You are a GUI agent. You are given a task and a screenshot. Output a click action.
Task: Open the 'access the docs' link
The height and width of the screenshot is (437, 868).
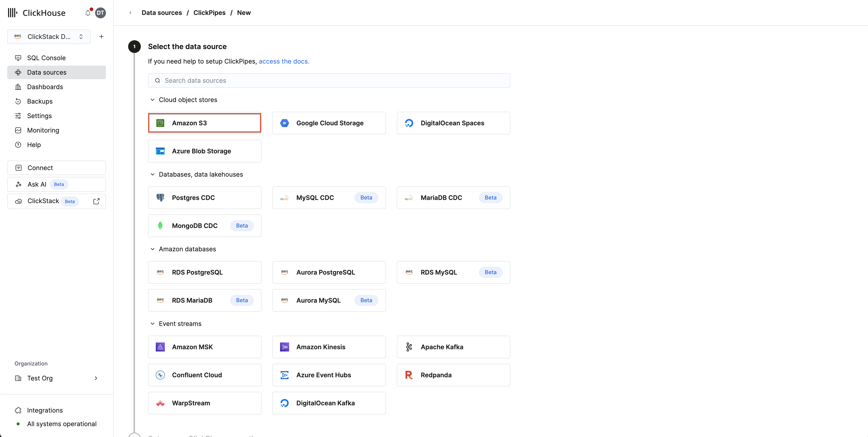coord(284,61)
